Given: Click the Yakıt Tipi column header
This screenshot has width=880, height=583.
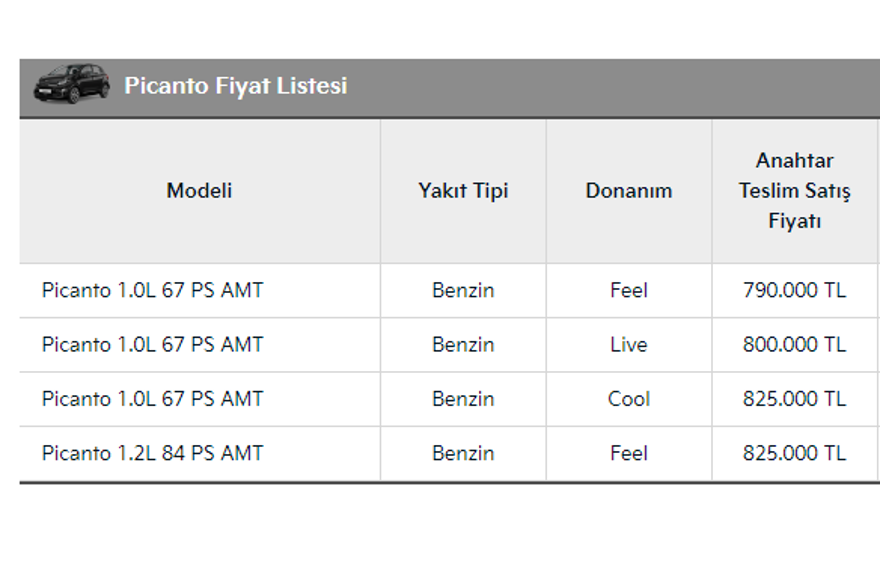Looking at the screenshot, I should click(463, 191).
